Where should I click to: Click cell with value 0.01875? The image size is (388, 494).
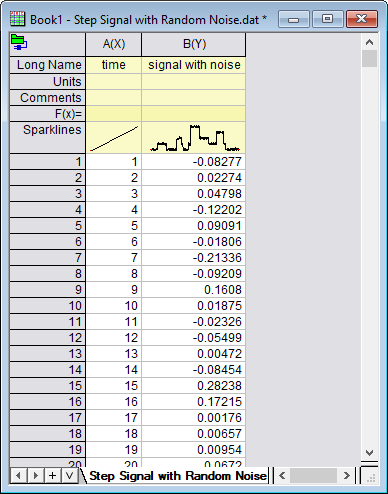(194, 306)
